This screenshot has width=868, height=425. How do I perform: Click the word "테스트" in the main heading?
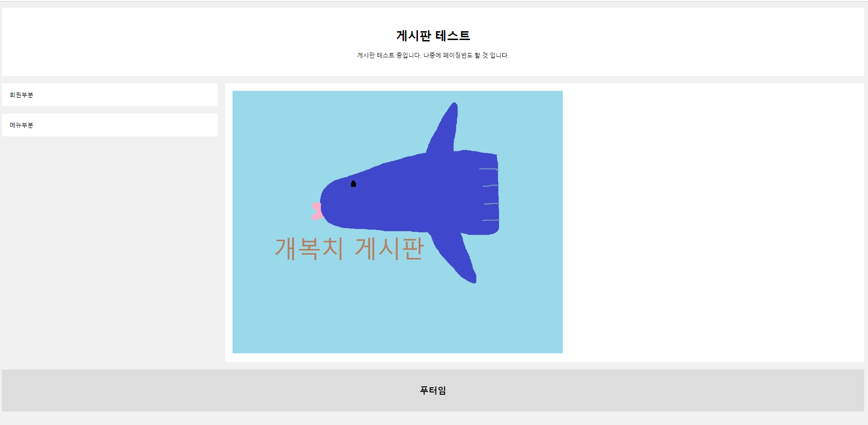[453, 36]
